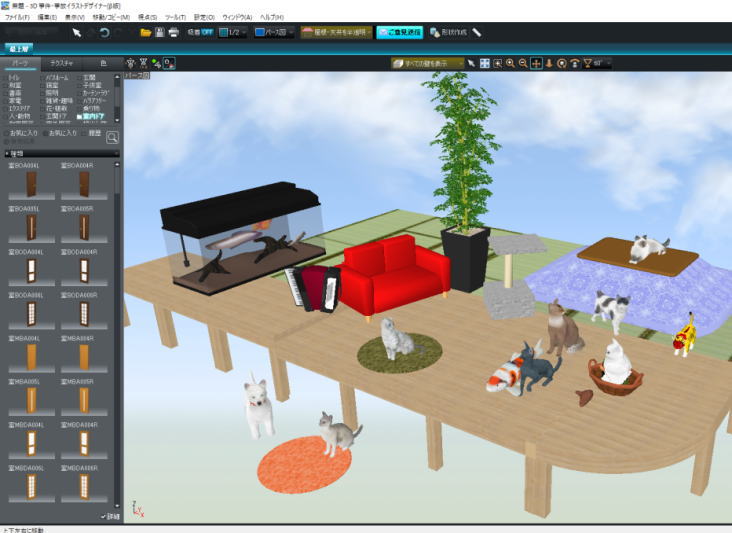The height and width of the screenshot is (533, 732).
Task: Click the printer icon in toolbar
Action: pyautogui.click(x=173, y=32)
